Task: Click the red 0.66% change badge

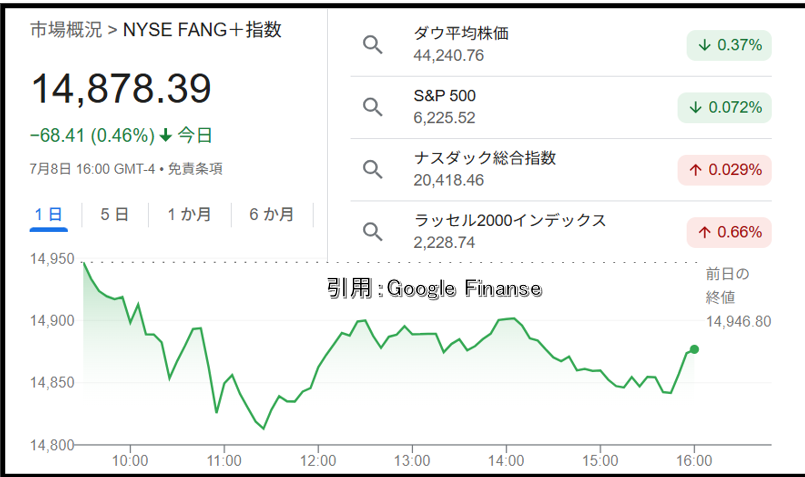Action: [x=729, y=232]
